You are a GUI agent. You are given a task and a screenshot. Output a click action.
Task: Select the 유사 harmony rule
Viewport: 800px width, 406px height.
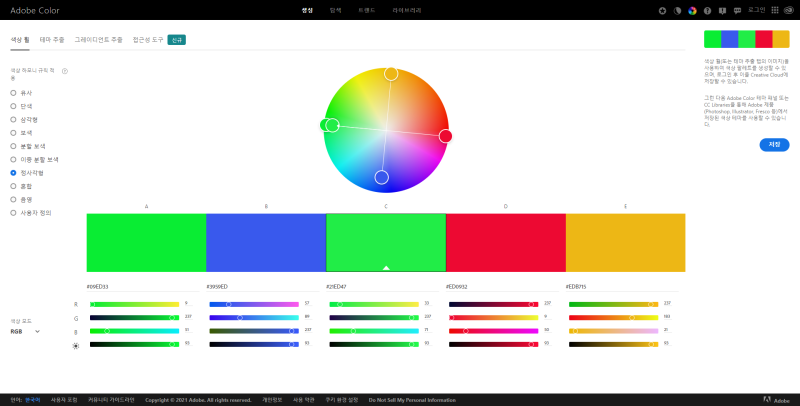(x=21, y=93)
